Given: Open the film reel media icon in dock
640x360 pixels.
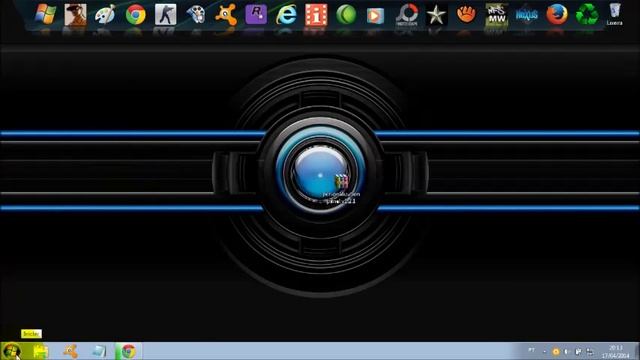Looking at the screenshot, I should coord(196,15).
